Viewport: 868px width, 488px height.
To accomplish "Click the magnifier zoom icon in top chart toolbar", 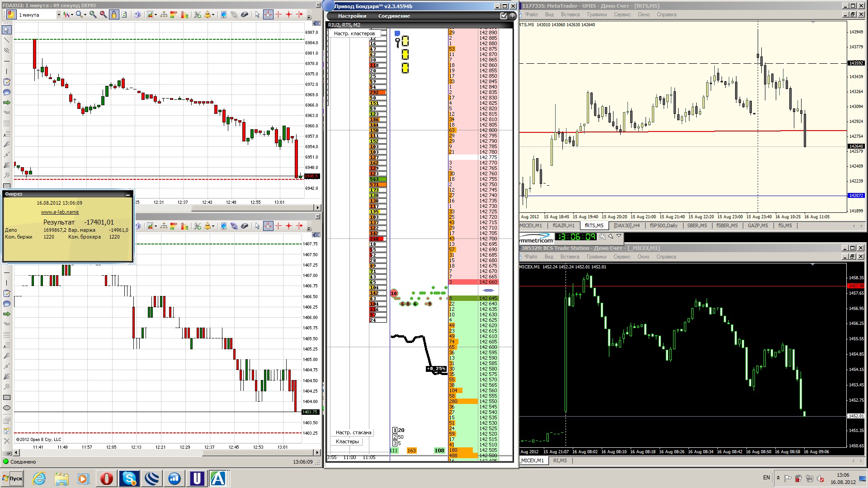I will pyautogui.click(x=79, y=15).
